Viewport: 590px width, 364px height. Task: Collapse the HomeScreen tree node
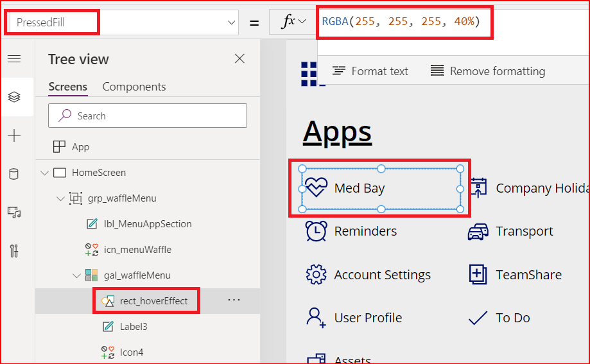[x=45, y=173]
